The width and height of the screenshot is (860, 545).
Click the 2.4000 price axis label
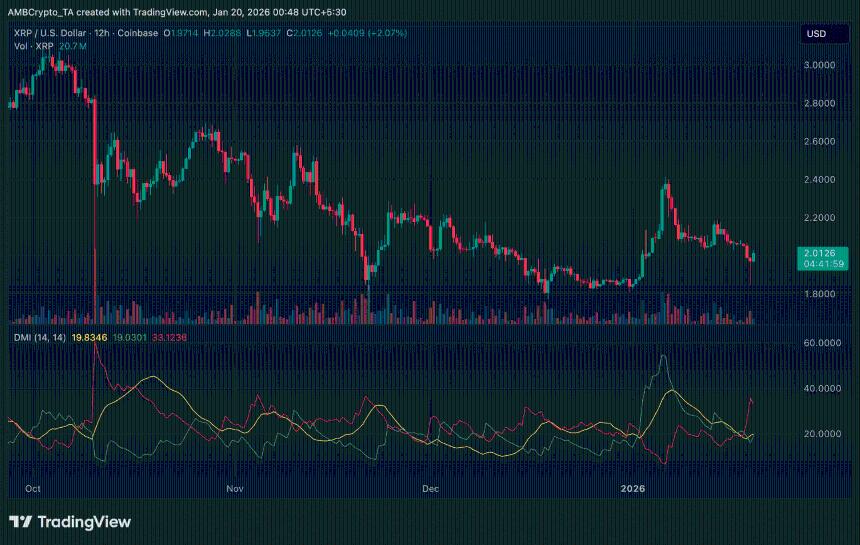(x=819, y=180)
